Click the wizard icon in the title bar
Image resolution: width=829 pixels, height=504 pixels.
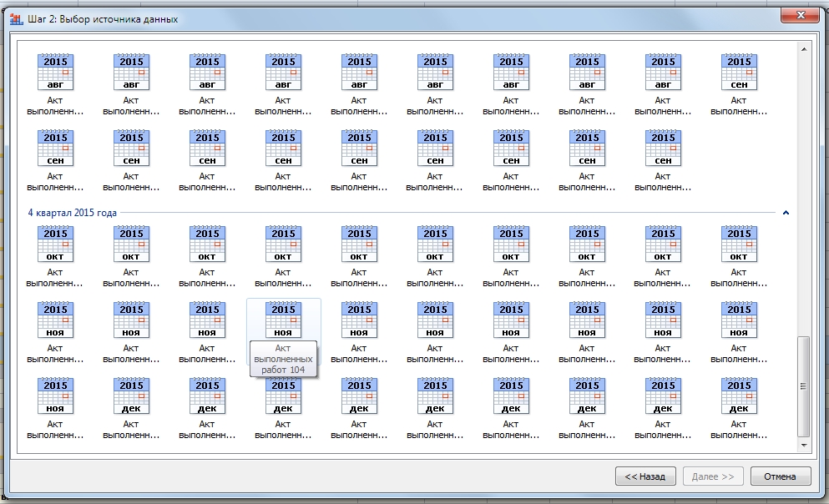point(17,19)
